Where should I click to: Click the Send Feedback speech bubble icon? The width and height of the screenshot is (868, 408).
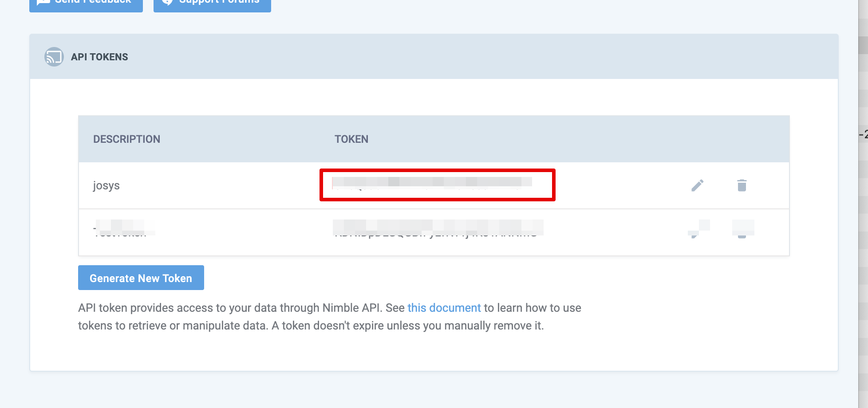point(43,2)
